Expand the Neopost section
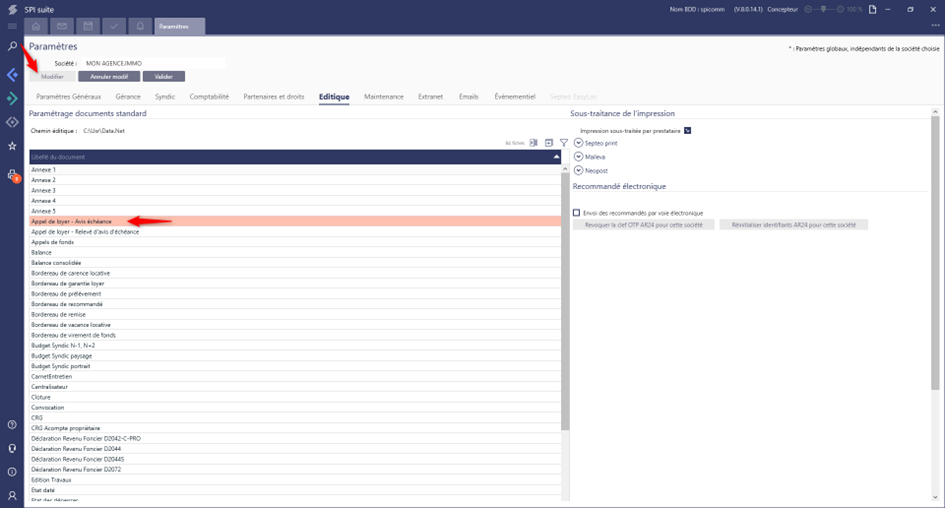The width and height of the screenshot is (945, 508). (578, 170)
